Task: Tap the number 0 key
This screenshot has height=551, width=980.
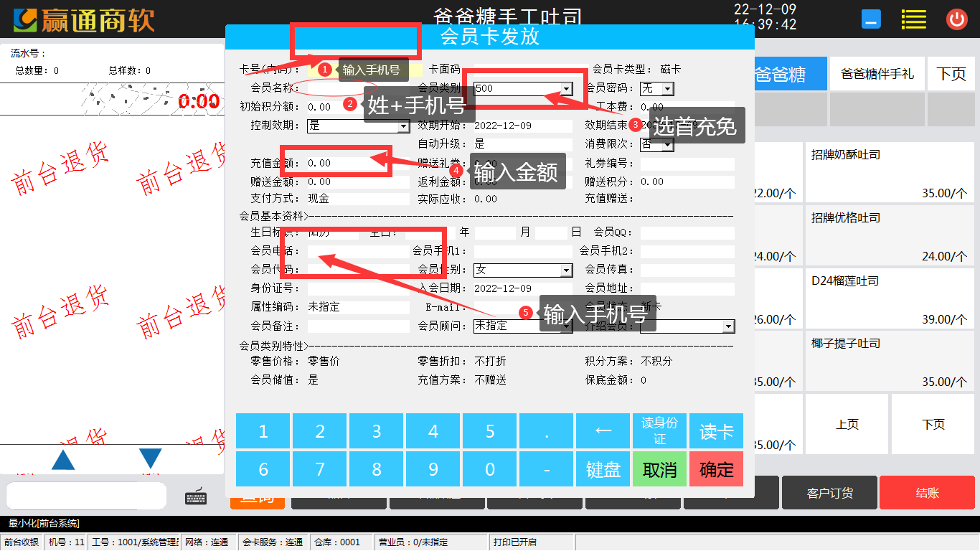Action: (x=490, y=469)
